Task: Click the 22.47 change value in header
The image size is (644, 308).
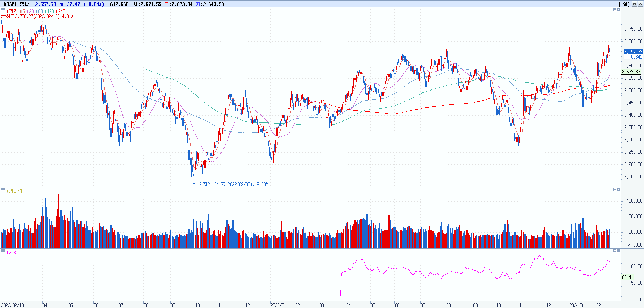Action: click(x=73, y=4)
